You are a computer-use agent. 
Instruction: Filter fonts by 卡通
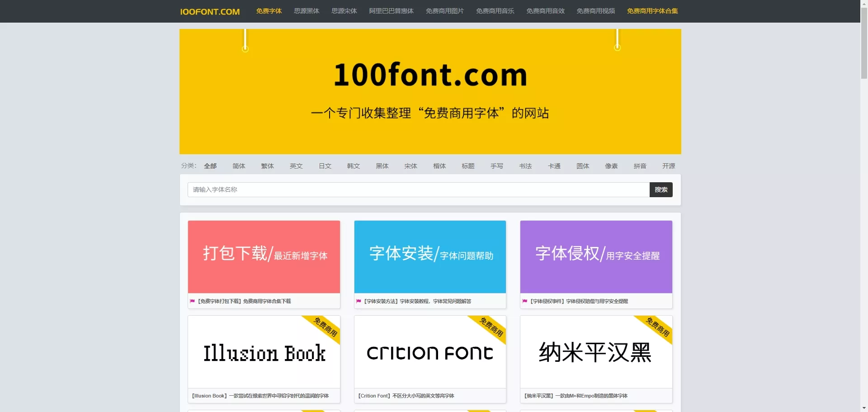point(554,166)
